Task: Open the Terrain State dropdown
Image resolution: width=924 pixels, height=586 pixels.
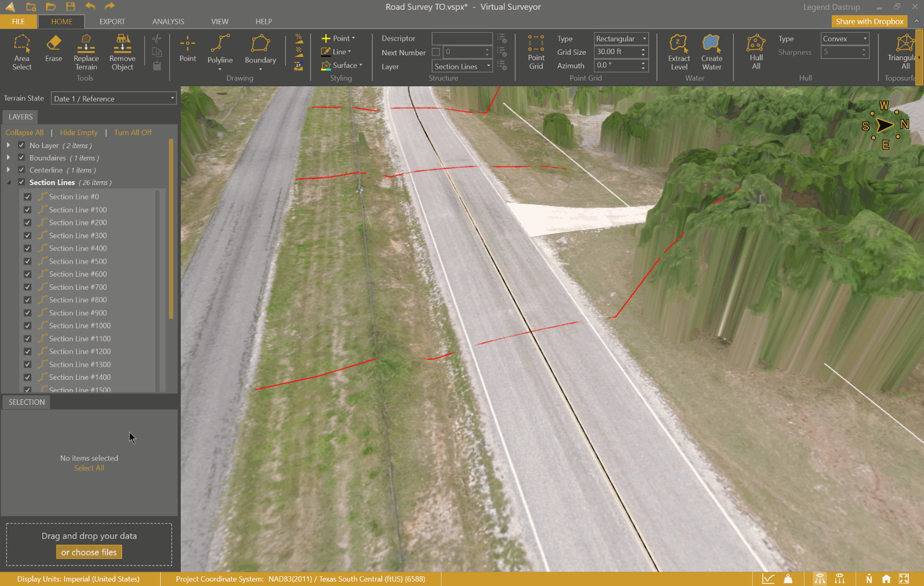Action: point(114,99)
